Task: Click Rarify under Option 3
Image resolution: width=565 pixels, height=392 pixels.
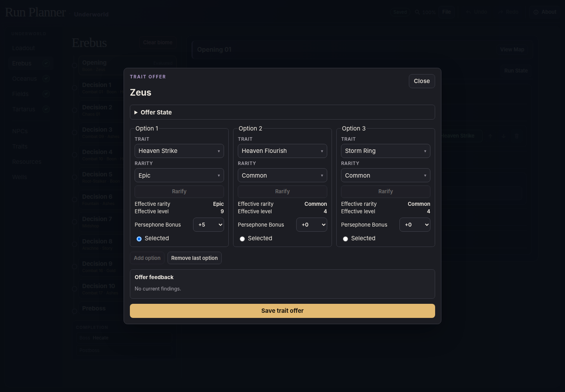Action: (x=386, y=192)
